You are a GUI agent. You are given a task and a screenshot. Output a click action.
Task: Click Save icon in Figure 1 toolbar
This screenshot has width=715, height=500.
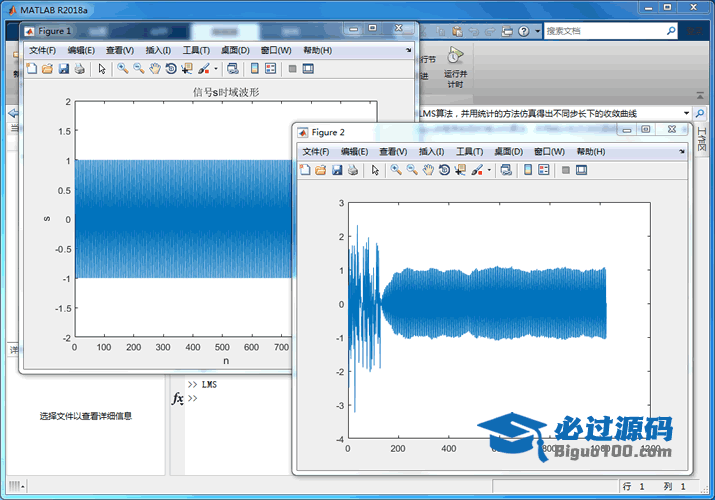point(64,69)
